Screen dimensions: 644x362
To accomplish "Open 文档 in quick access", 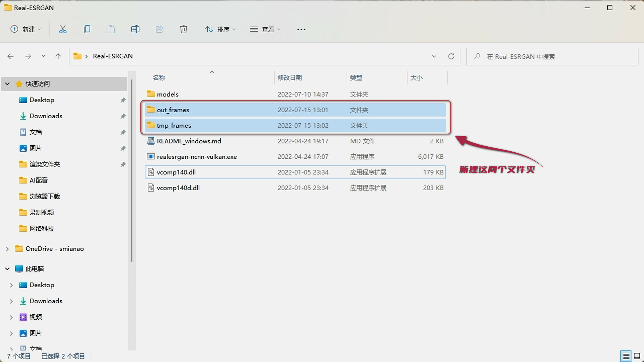I will tap(35, 132).
